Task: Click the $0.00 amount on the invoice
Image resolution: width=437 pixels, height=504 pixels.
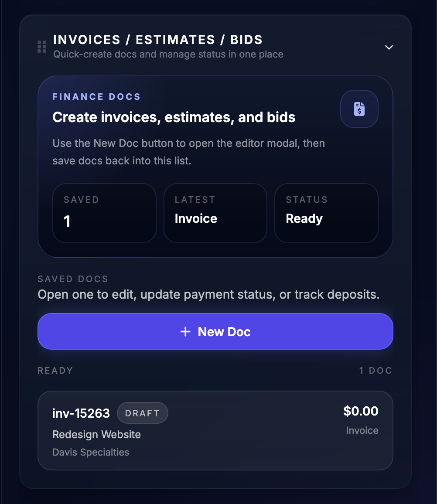Action: (361, 411)
